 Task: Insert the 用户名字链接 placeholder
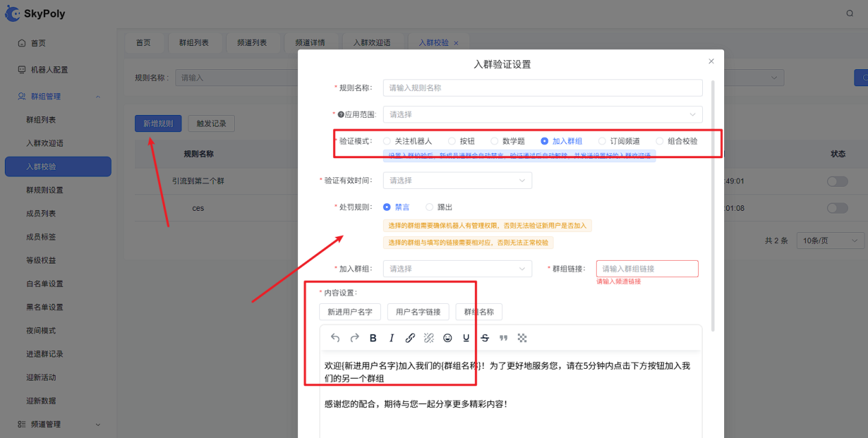coord(418,312)
